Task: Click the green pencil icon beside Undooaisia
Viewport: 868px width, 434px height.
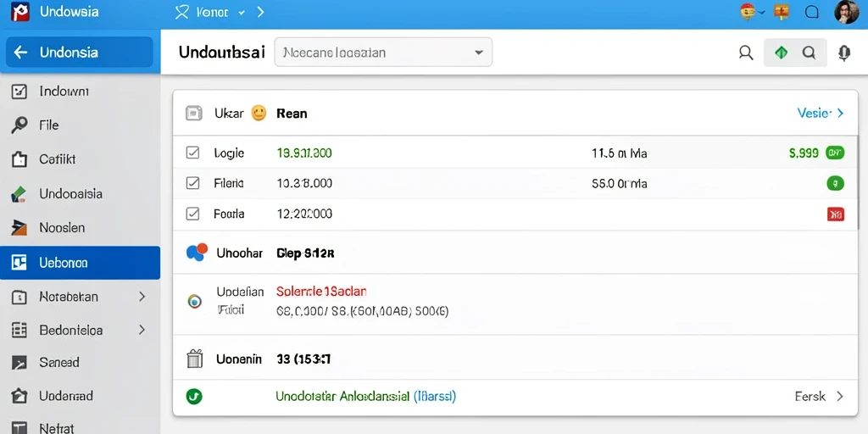Action: pyautogui.click(x=19, y=194)
